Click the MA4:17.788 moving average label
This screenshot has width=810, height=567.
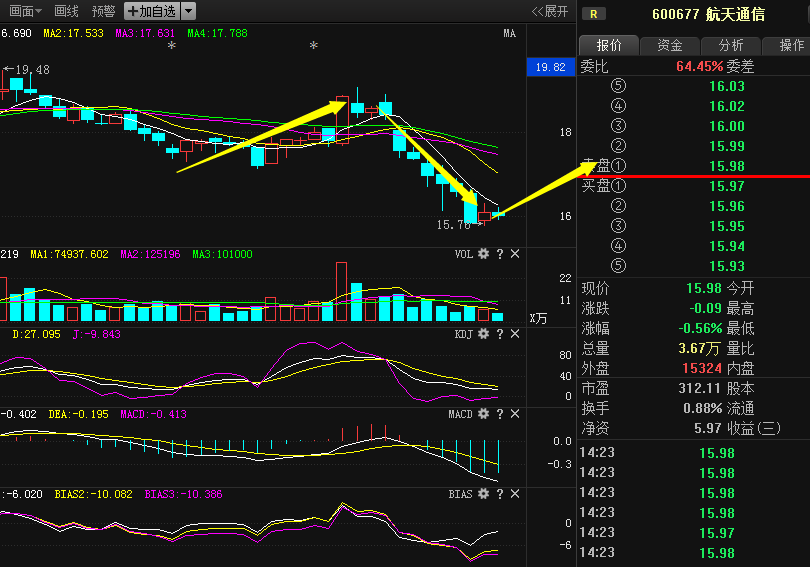click(x=217, y=34)
